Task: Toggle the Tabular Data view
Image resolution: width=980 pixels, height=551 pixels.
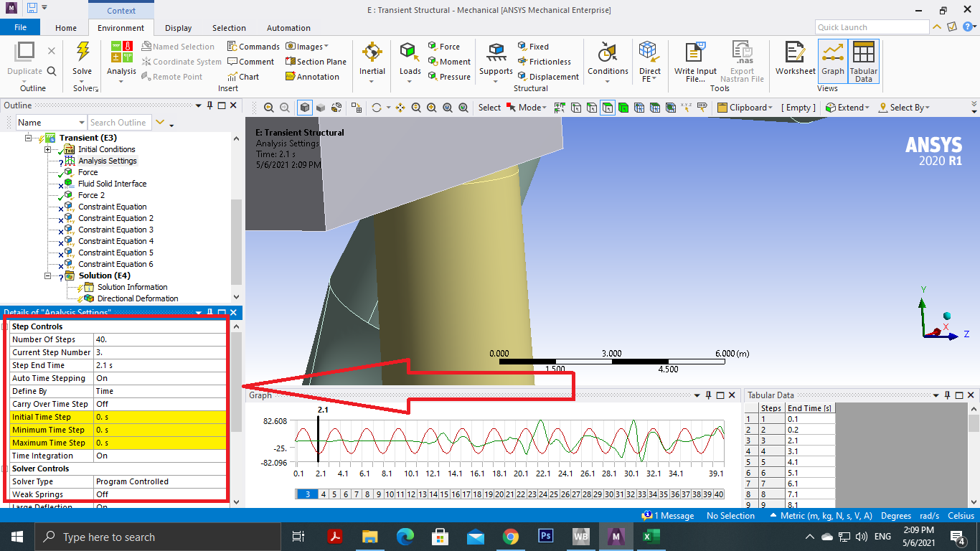Action: point(863,60)
